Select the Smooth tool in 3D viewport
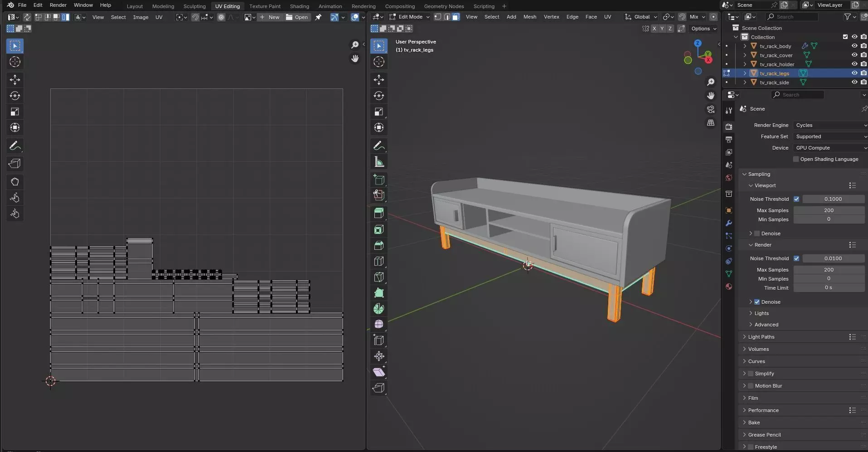The image size is (868, 452). 379,325
